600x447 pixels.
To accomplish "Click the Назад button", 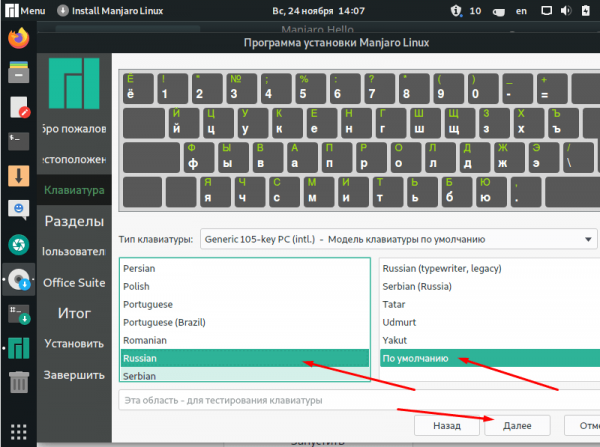I will pyautogui.click(x=447, y=426).
